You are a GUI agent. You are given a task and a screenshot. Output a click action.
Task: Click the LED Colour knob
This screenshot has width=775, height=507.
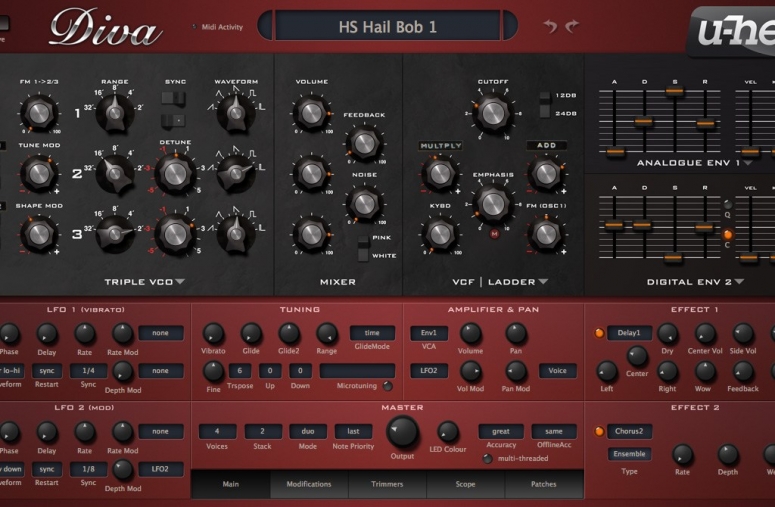pos(448,432)
